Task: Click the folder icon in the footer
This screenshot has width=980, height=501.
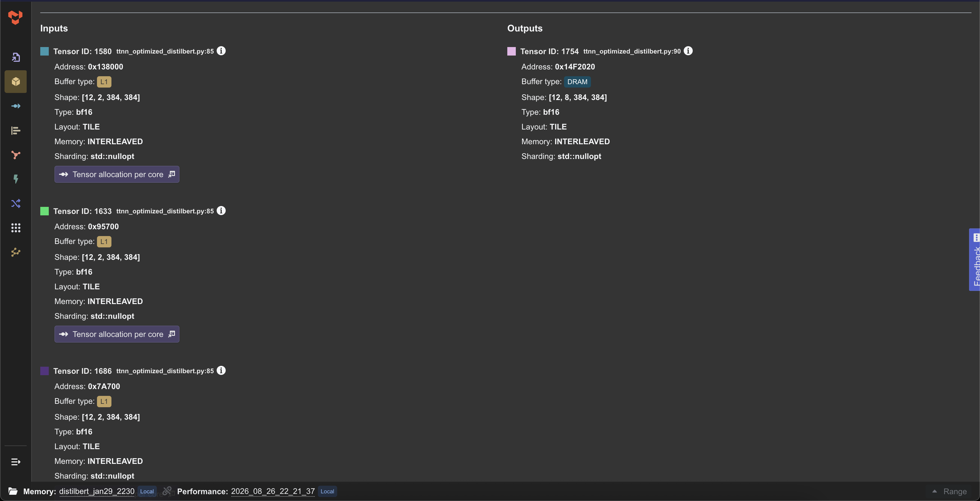Action: click(x=13, y=491)
